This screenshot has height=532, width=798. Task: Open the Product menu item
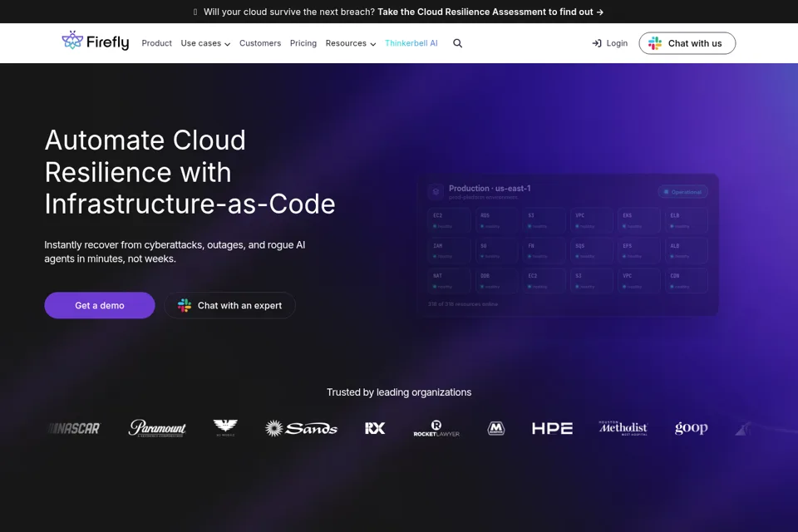pyautogui.click(x=157, y=43)
